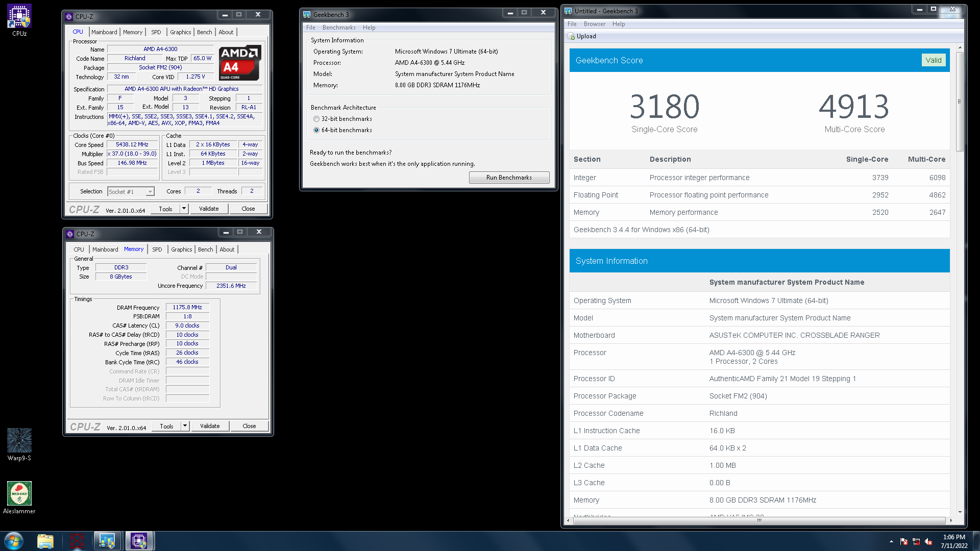The height and width of the screenshot is (551, 980).
Task: Activate Geekbench taskbar button
Action: click(108, 541)
